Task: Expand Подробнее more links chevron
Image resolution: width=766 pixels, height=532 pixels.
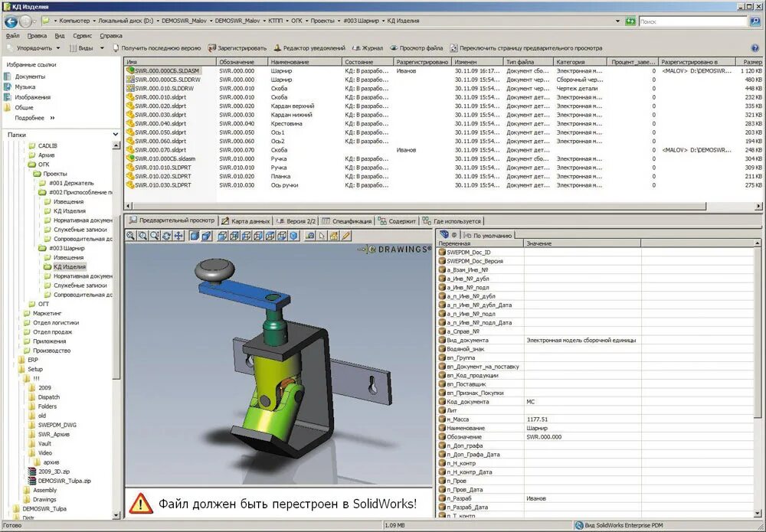Action: pyautogui.click(x=52, y=118)
